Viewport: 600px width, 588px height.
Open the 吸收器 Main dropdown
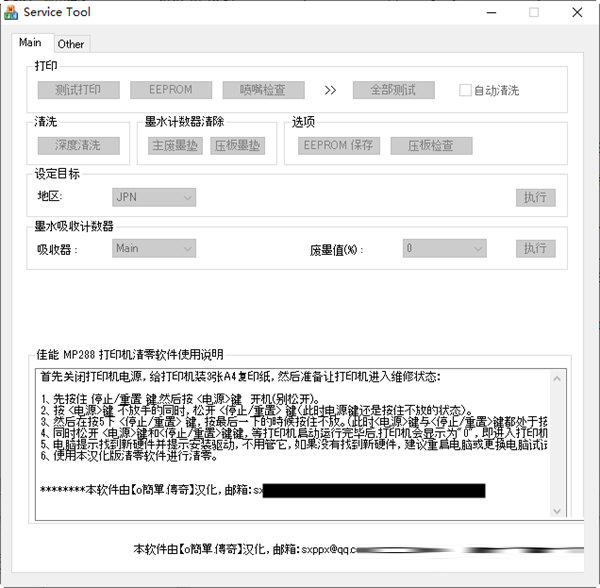coord(154,249)
